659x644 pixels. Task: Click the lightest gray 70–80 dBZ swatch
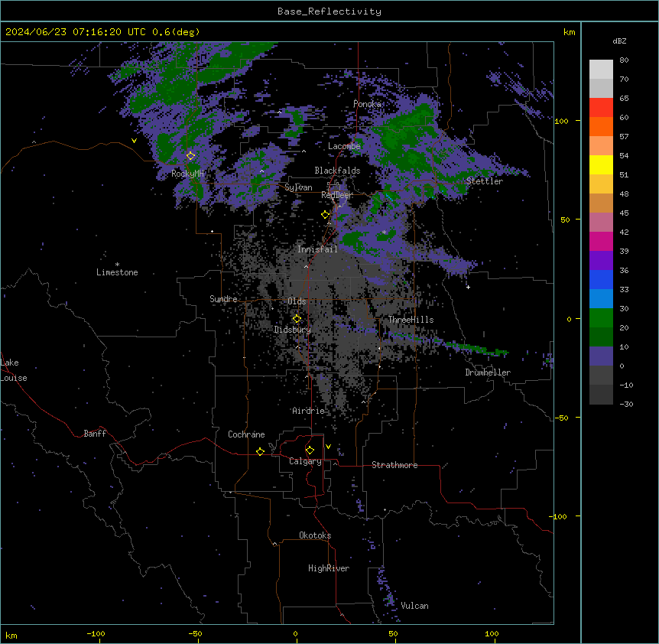tap(601, 70)
